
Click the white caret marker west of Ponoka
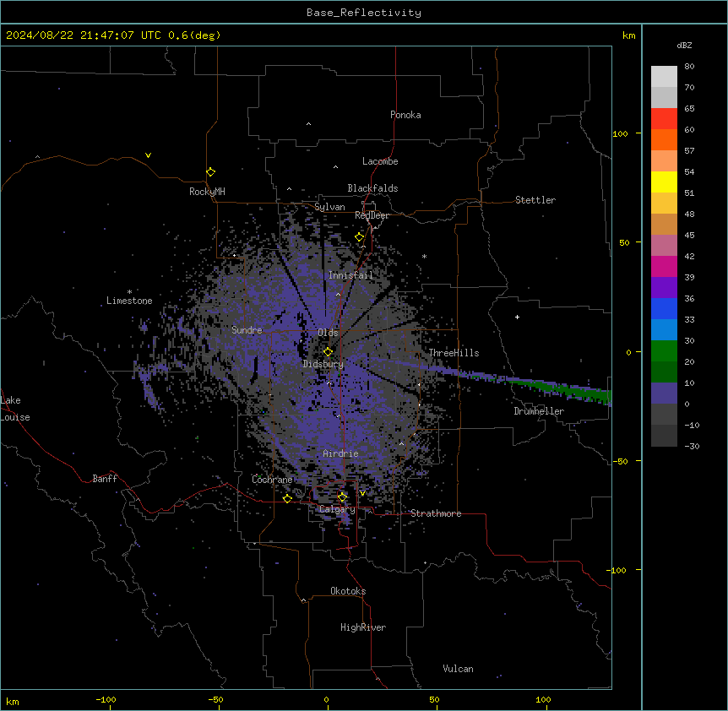coord(309,124)
